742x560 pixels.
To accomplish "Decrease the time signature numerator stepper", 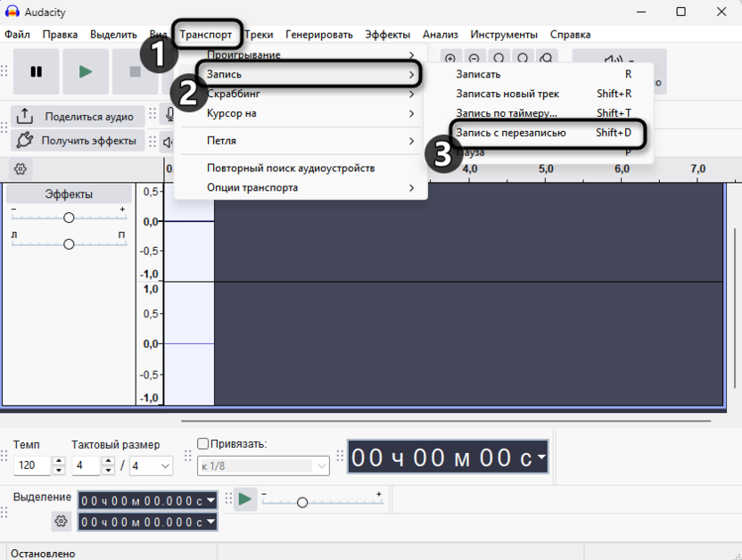I will [x=109, y=470].
